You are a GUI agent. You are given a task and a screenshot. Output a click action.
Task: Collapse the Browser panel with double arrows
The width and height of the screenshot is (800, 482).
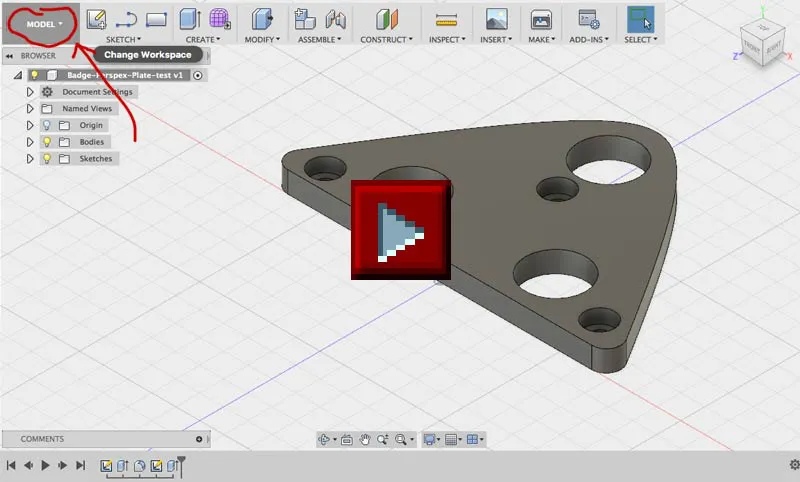click(x=10, y=56)
